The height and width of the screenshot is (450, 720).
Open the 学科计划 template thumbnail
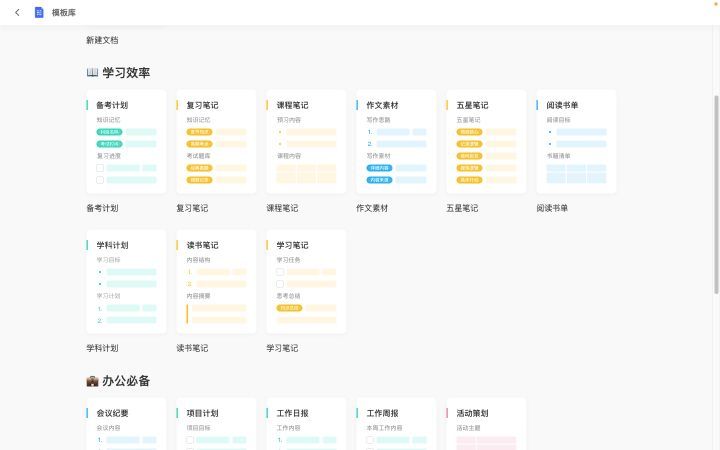tap(126, 281)
